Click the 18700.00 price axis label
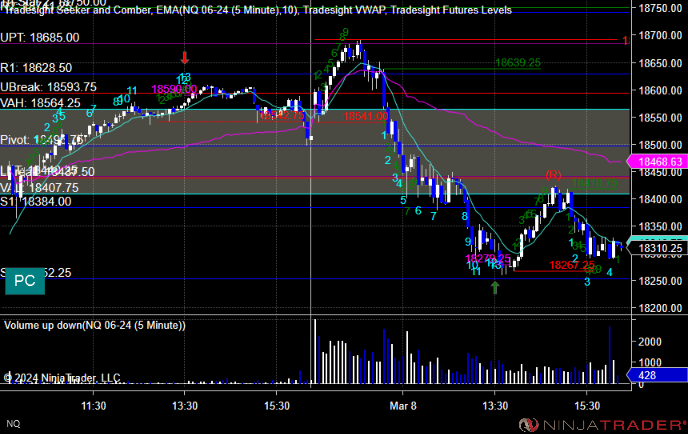The height and width of the screenshot is (434, 688). click(660, 35)
